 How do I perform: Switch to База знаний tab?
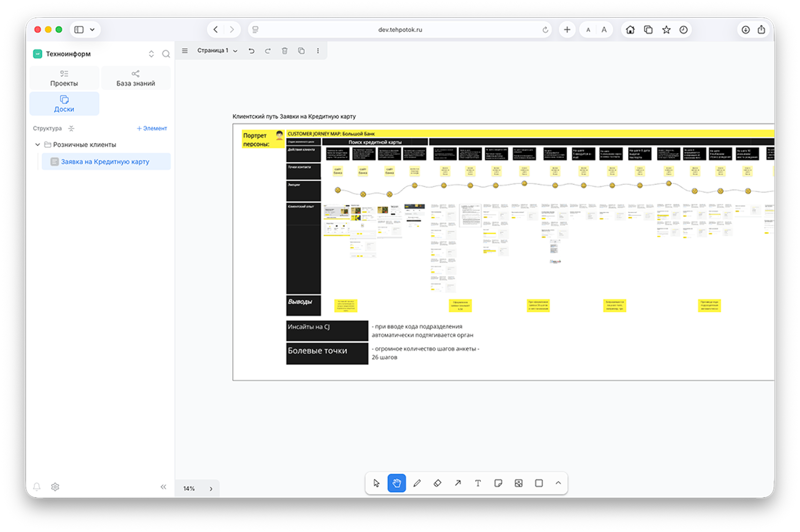(x=136, y=78)
